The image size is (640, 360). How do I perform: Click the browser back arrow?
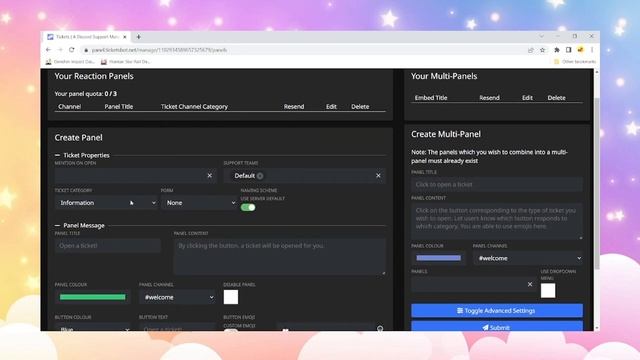[48, 50]
